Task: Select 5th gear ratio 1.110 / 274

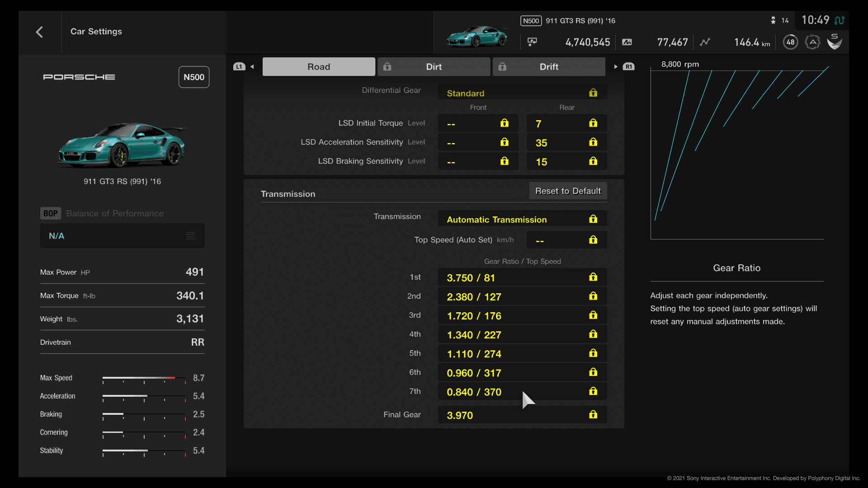Action: click(x=523, y=353)
